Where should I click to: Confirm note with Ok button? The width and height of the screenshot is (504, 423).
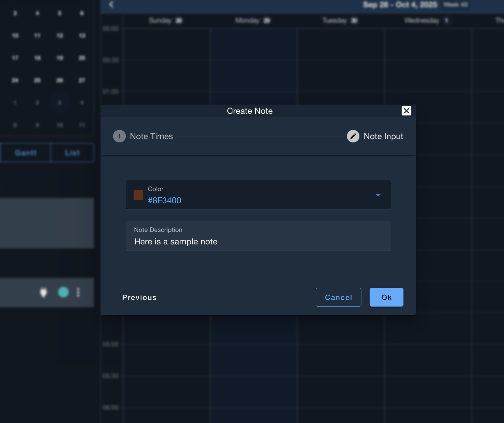[386, 297]
